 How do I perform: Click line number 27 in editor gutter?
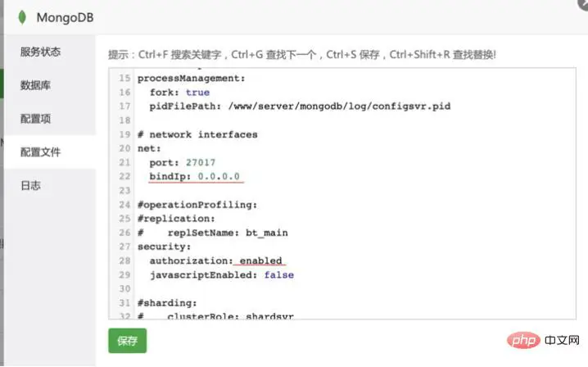point(124,247)
